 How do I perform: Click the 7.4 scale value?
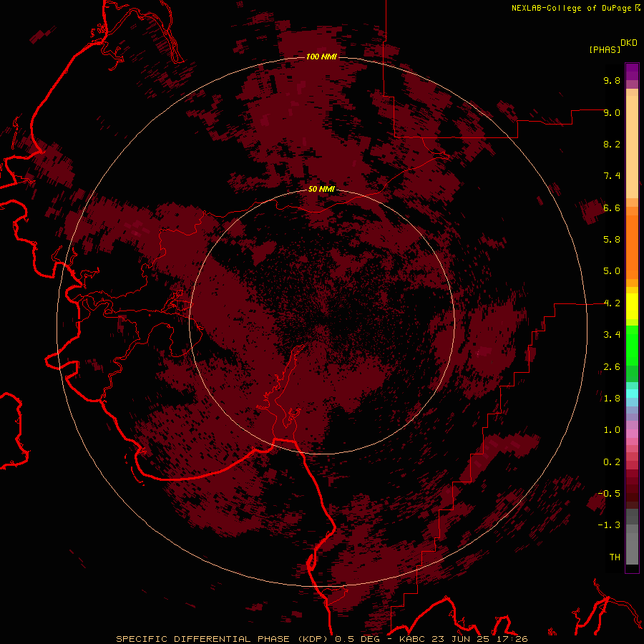[x=612, y=176]
